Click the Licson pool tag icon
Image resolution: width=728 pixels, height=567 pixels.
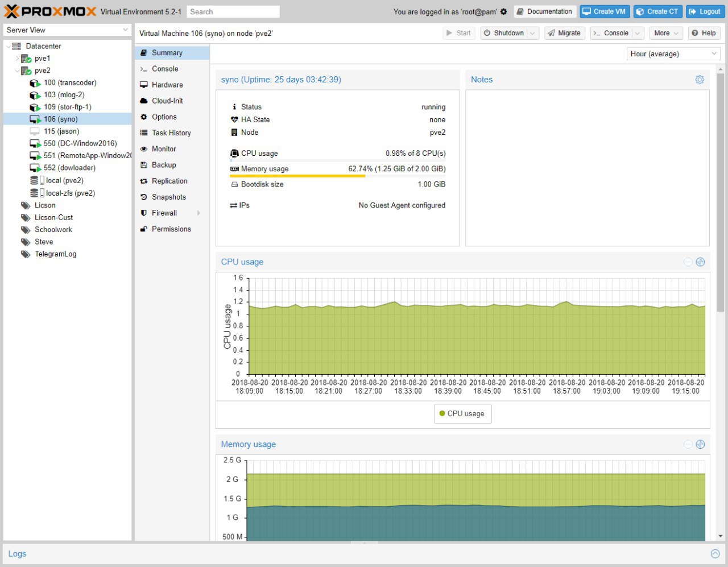click(26, 205)
